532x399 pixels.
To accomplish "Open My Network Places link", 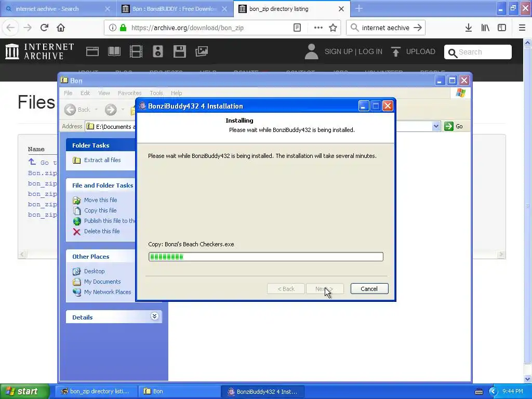I will tap(108, 292).
